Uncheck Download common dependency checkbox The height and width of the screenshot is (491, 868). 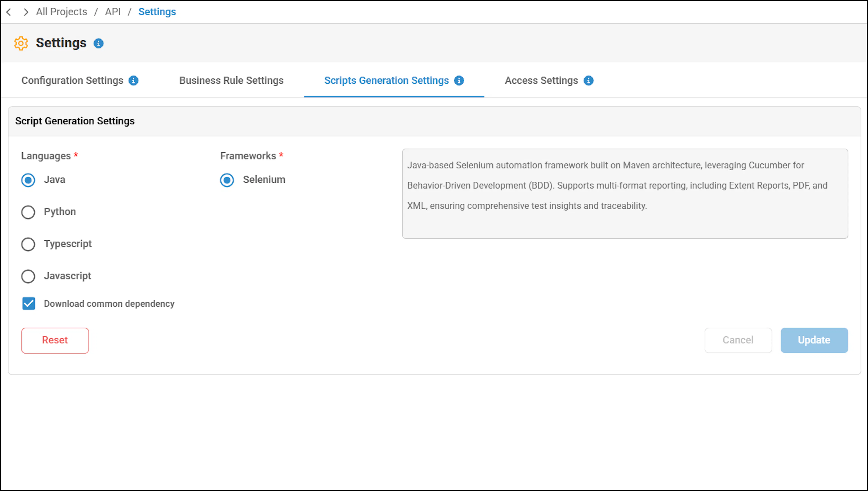29,303
